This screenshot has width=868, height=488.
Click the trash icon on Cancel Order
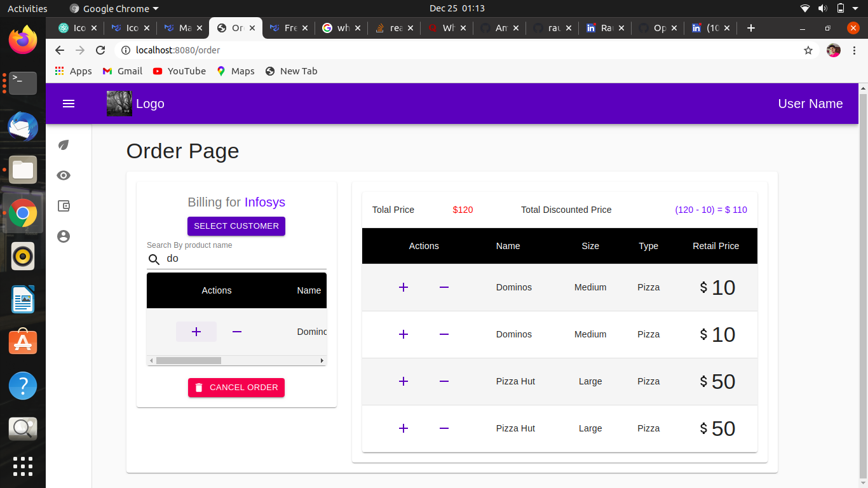(x=199, y=387)
